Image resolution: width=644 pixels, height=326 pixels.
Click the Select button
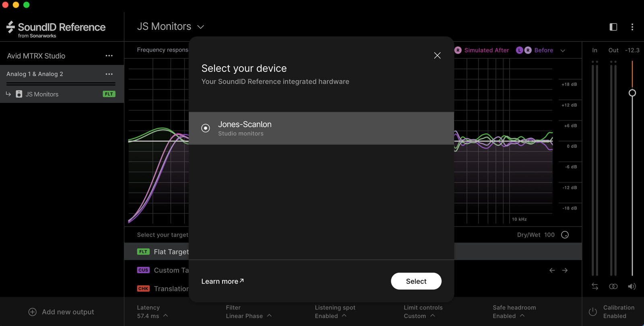(x=416, y=281)
